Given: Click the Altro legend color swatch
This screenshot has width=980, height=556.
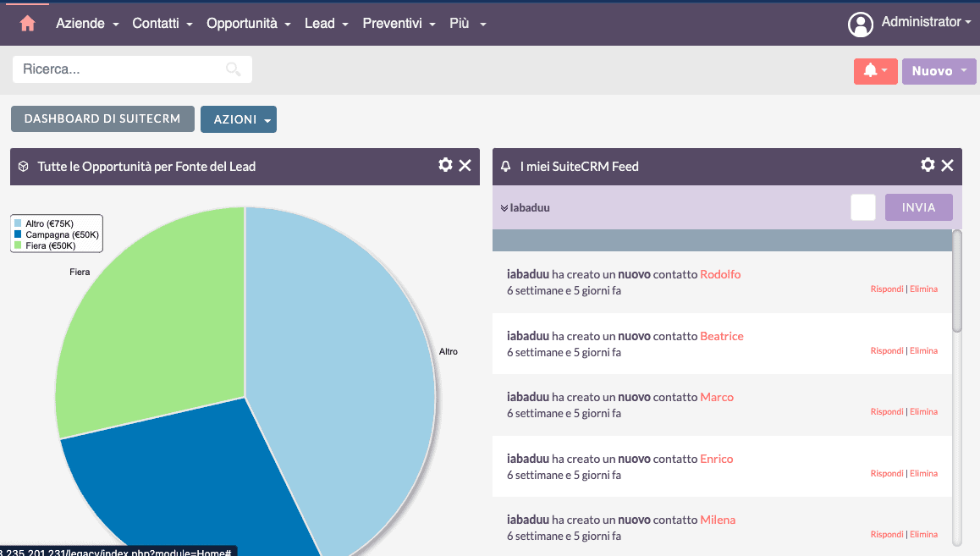Looking at the screenshot, I should click(18, 223).
